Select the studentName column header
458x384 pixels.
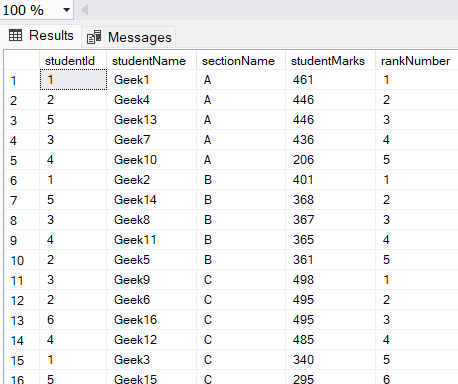coord(152,61)
